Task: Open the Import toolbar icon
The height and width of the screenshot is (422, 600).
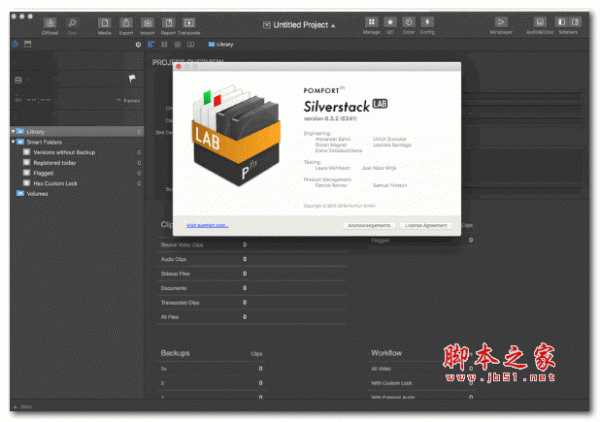Action: tap(147, 23)
